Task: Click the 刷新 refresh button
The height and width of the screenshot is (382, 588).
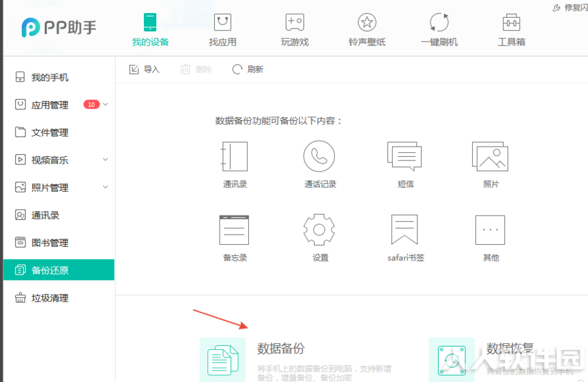Action: coord(248,70)
